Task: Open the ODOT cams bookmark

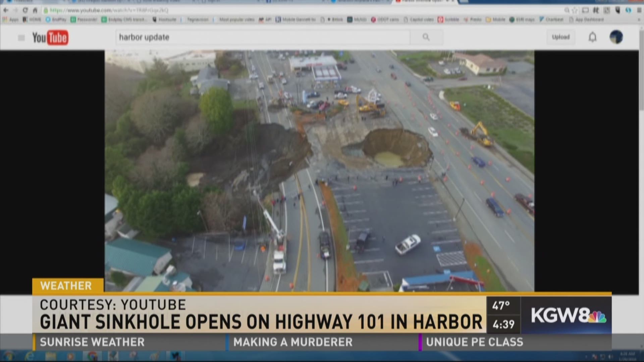Action: [385, 20]
